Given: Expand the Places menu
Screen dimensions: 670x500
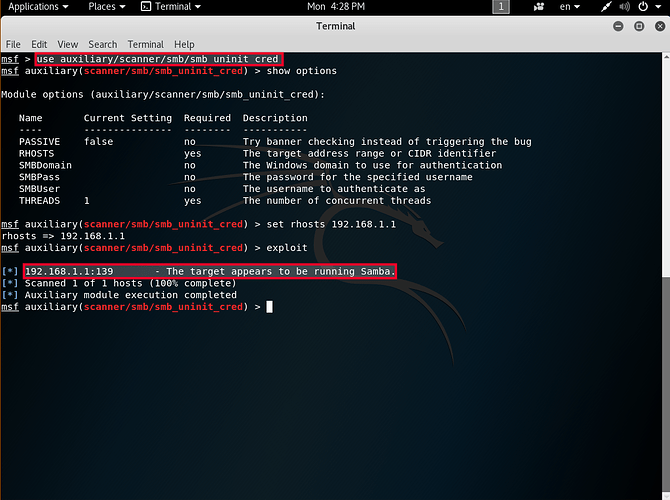Looking at the screenshot, I should (x=106, y=7).
